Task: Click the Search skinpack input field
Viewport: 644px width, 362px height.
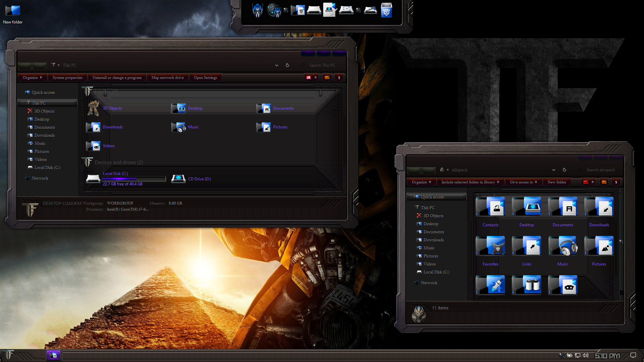Action: coord(600,170)
